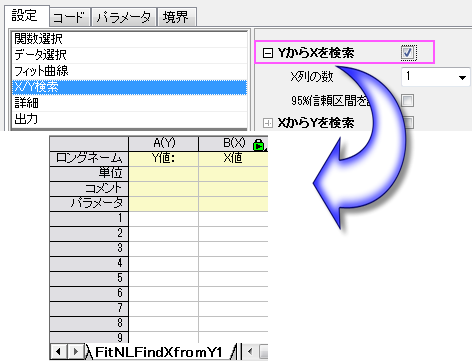Click the X値 long name cell
The height and width of the screenshot is (363, 472).
[x=233, y=159]
